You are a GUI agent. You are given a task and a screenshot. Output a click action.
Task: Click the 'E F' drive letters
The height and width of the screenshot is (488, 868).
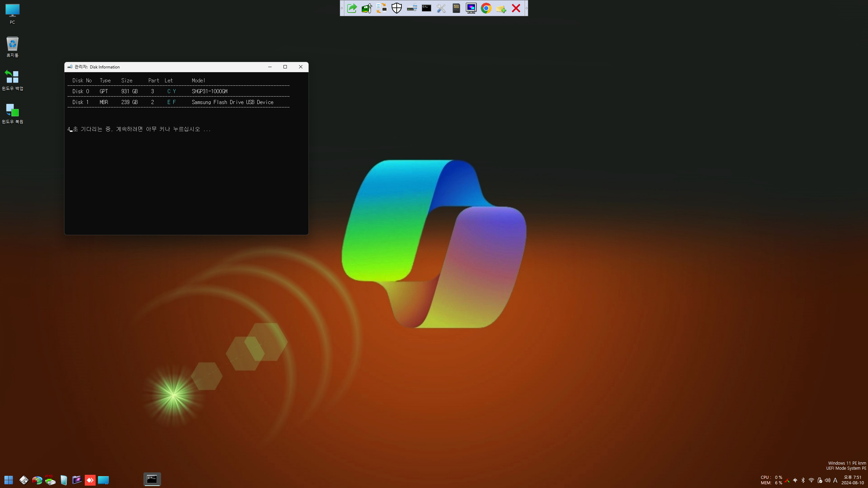tap(172, 102)
